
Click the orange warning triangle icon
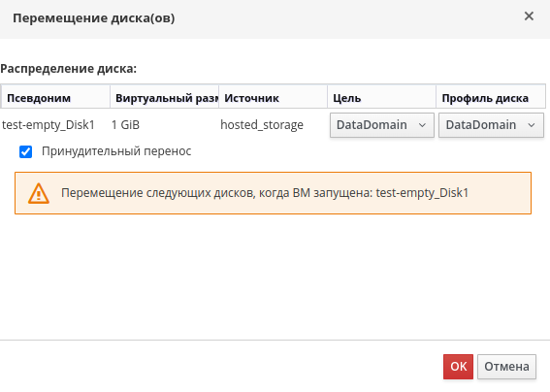(x=39, y=193)
